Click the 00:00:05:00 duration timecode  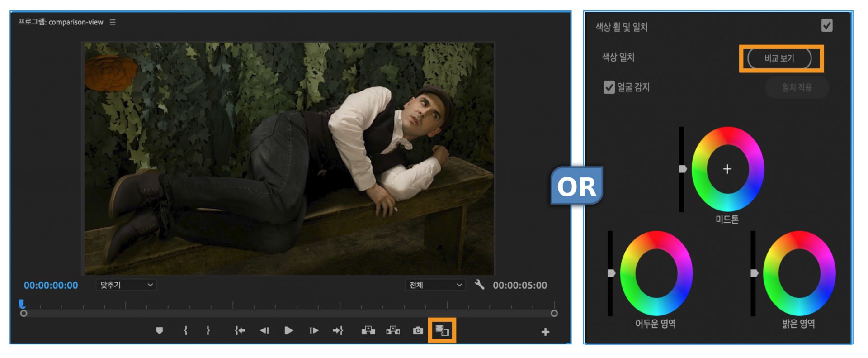[x=520, y=286]
